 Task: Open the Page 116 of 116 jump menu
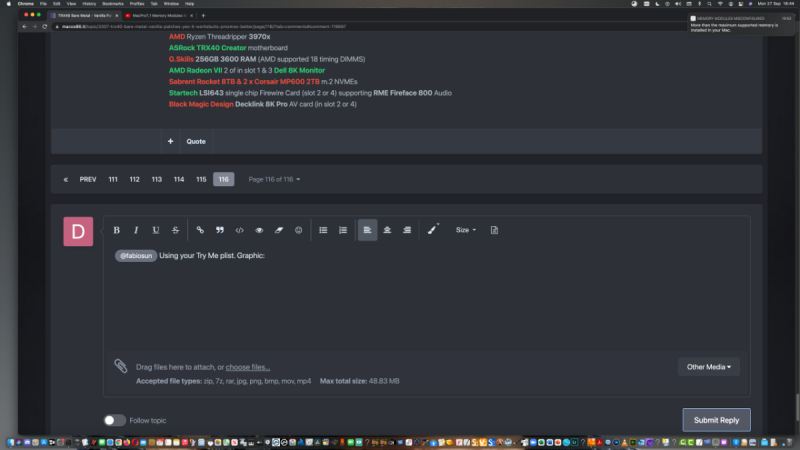pos(274,179)
